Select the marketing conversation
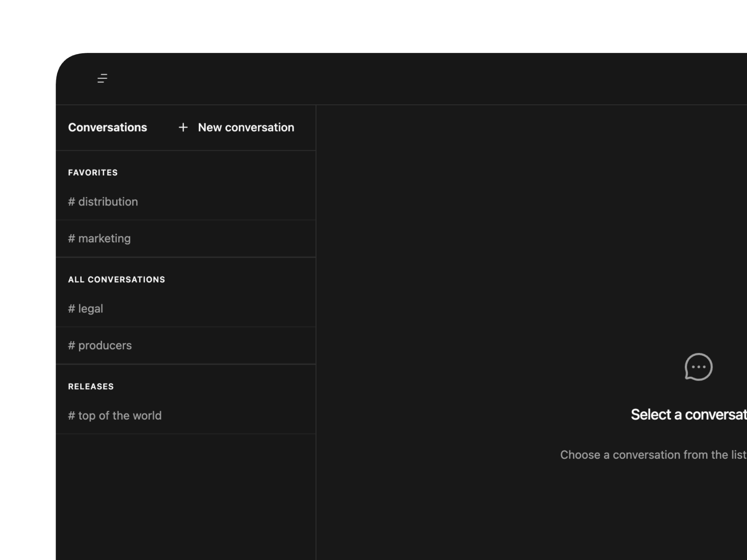Screen dimensions: 747x560 coord(104,238)
